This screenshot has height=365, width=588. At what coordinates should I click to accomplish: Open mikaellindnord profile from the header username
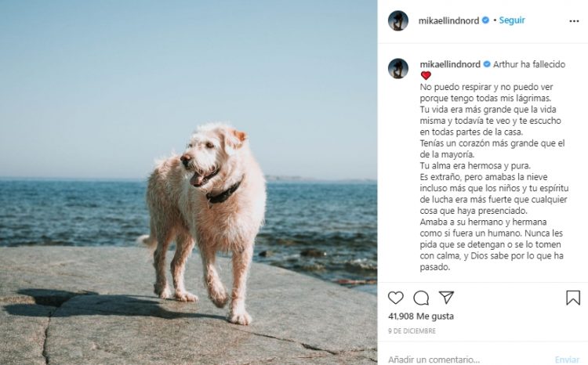pyautogui.click(x=448, y=20)
